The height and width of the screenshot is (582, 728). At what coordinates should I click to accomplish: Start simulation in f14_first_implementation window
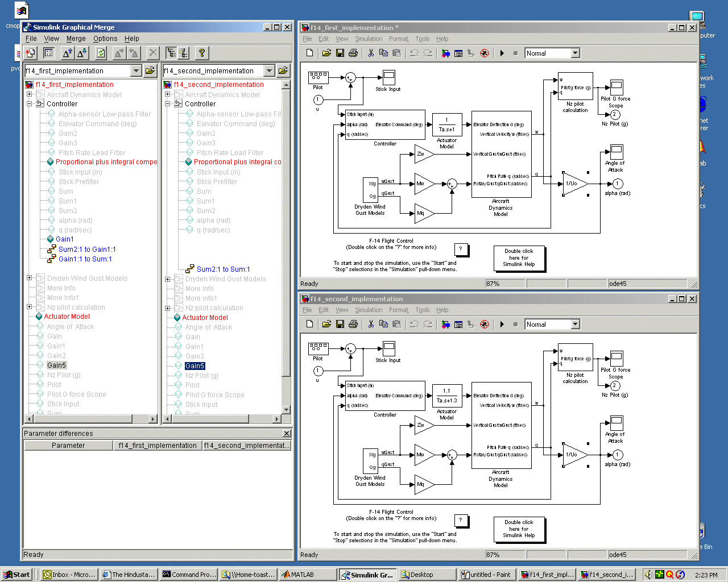[502, 53]
